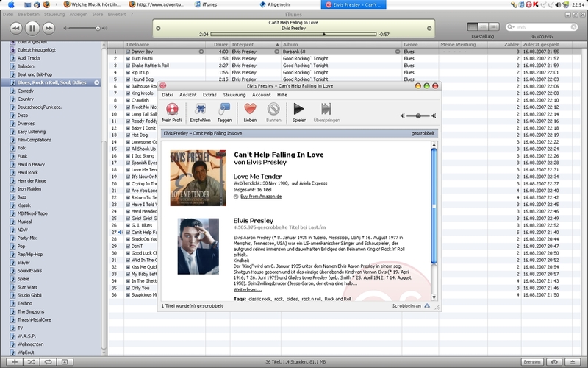The height and width of the screenshot is (368, 588).
Task: Click the iTunes previous track button
Action: tap(15, 28)
